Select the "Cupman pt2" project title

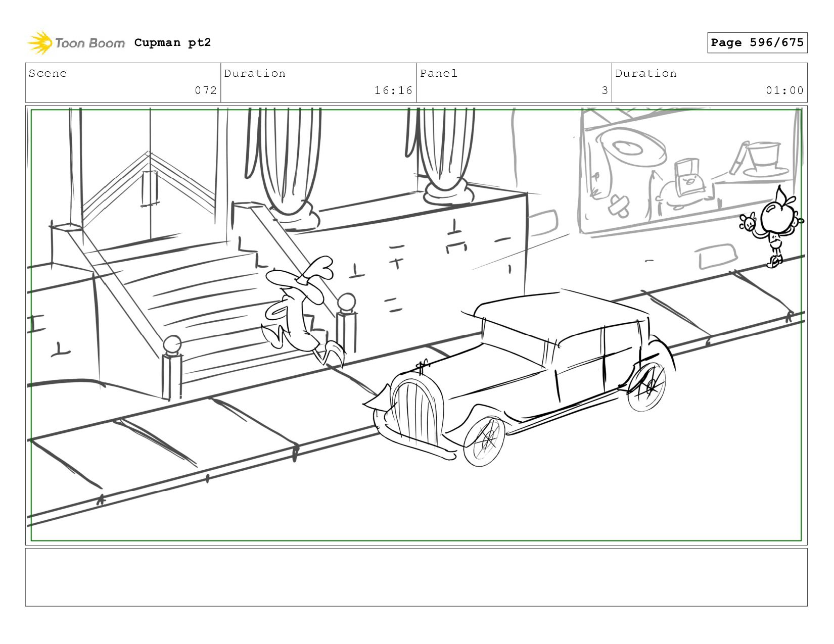172,42
